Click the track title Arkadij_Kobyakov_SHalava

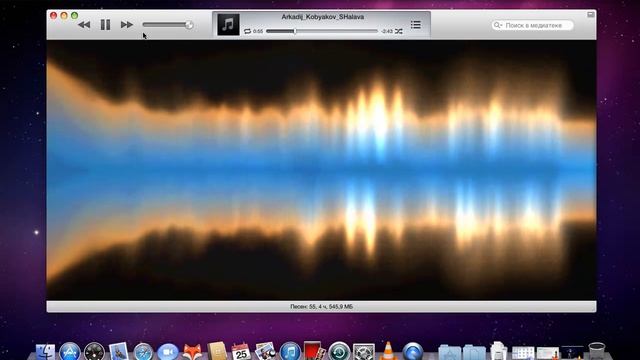coord(322,17)
